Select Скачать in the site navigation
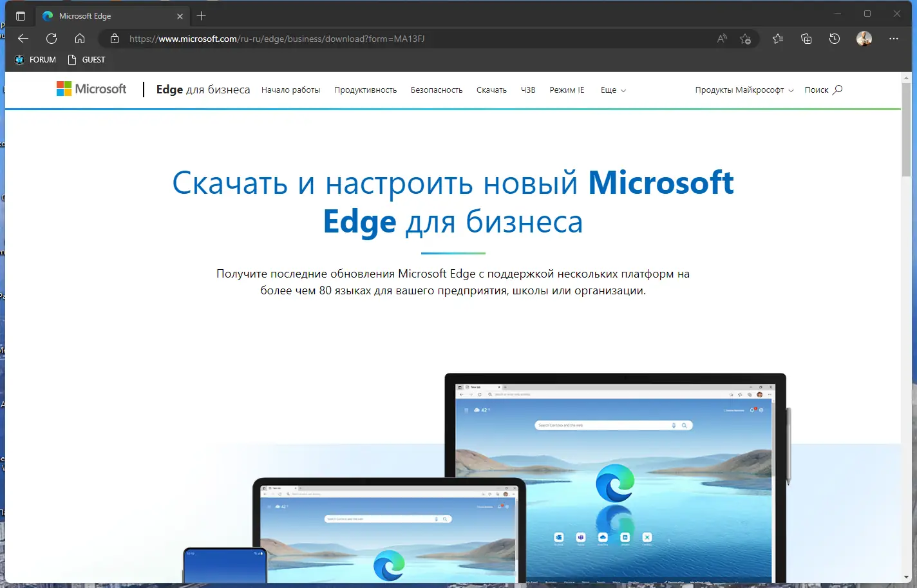This screenshot has width=917, height=588. pyautogui.click(x=491, y=90)
